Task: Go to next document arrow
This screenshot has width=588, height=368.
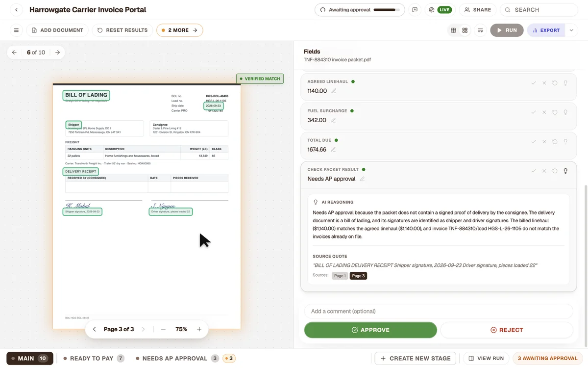Action: [57, 53]
